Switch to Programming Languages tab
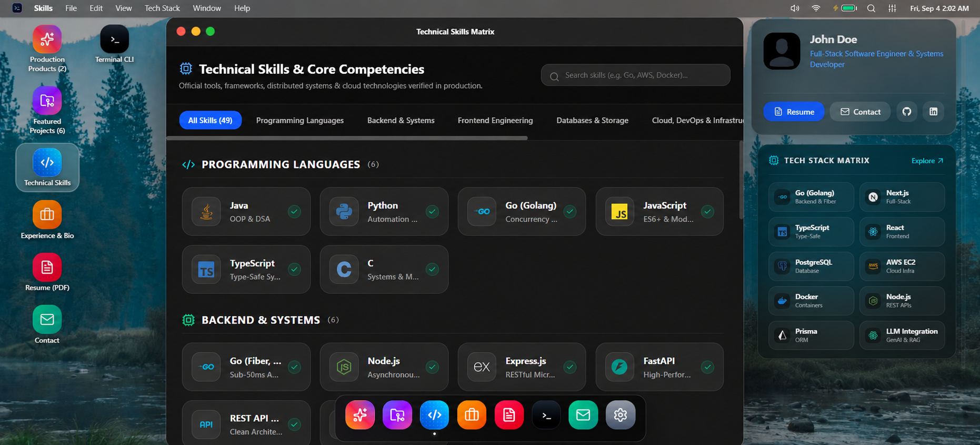Image resolution: width=980 pixels, height=445 pixels. [300, 120]
